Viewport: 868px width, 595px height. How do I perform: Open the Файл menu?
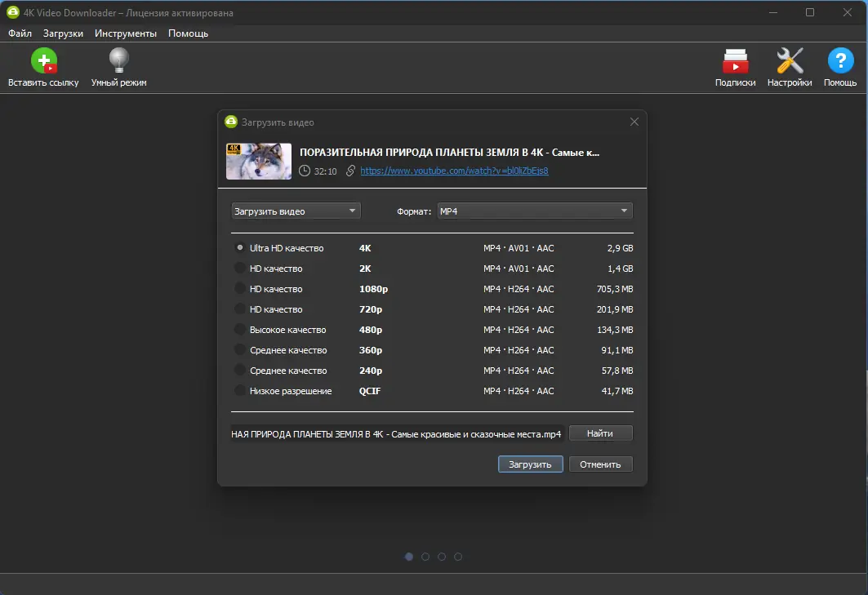tap(20, 33)
